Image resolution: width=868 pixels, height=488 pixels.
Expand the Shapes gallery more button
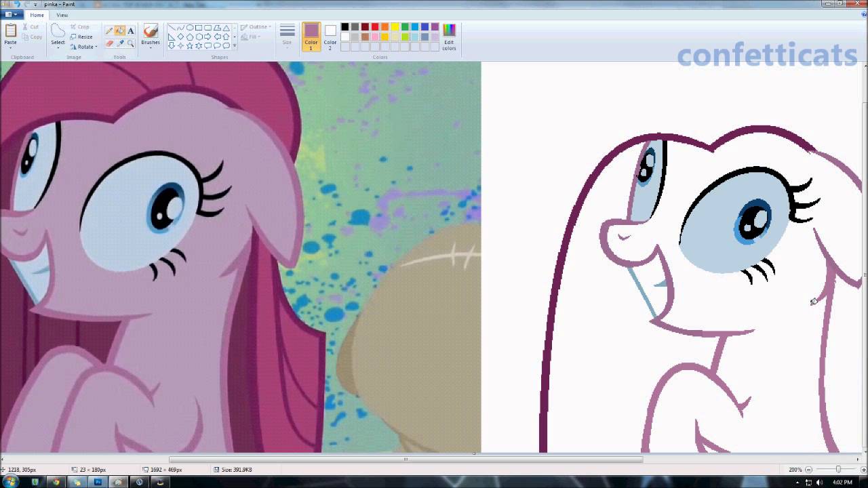click(235, 45)
